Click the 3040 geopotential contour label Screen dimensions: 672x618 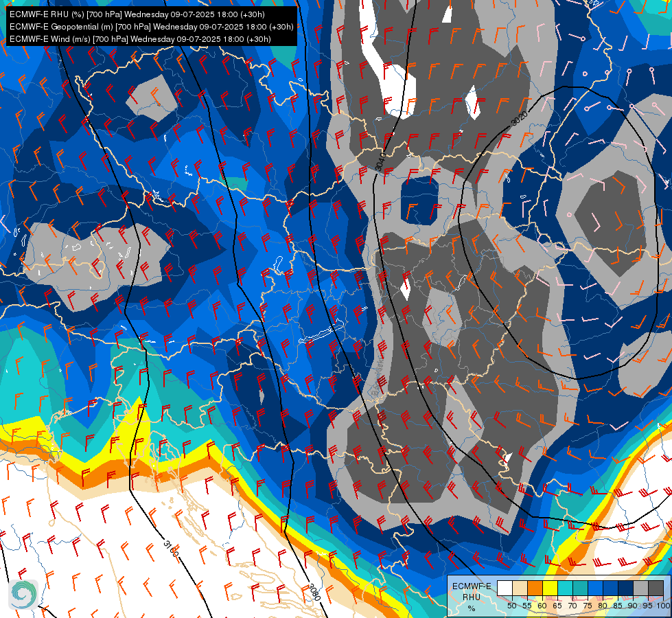click(x=380, y=161)
